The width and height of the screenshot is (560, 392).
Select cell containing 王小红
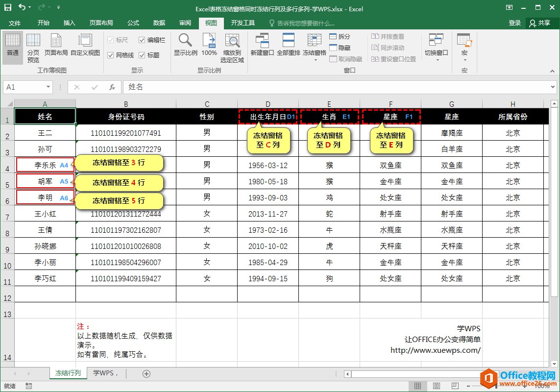[45, 214]
